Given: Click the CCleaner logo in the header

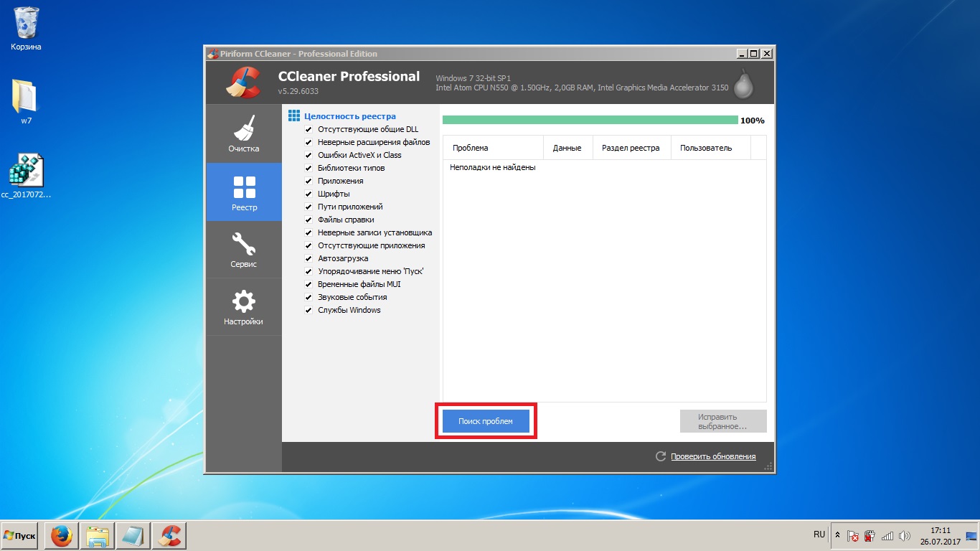Looking at the screenshot, I should 243,82.
